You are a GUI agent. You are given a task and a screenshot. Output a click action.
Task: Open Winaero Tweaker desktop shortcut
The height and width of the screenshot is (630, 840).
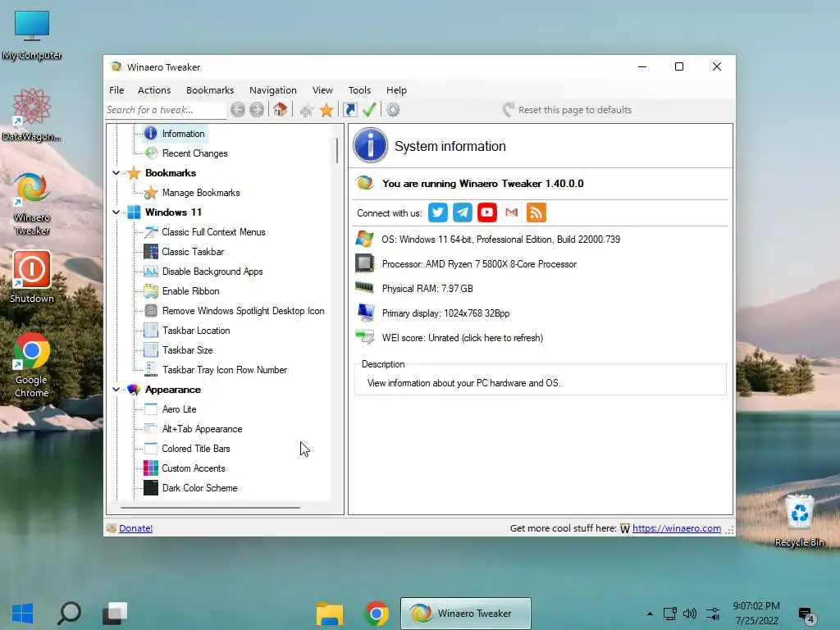[x=32, y=203]
